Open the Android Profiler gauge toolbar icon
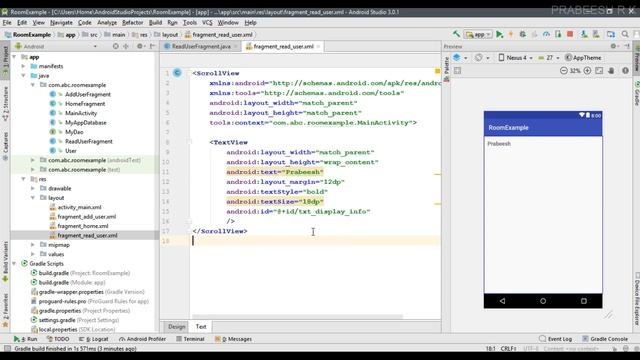 point(546,35)
